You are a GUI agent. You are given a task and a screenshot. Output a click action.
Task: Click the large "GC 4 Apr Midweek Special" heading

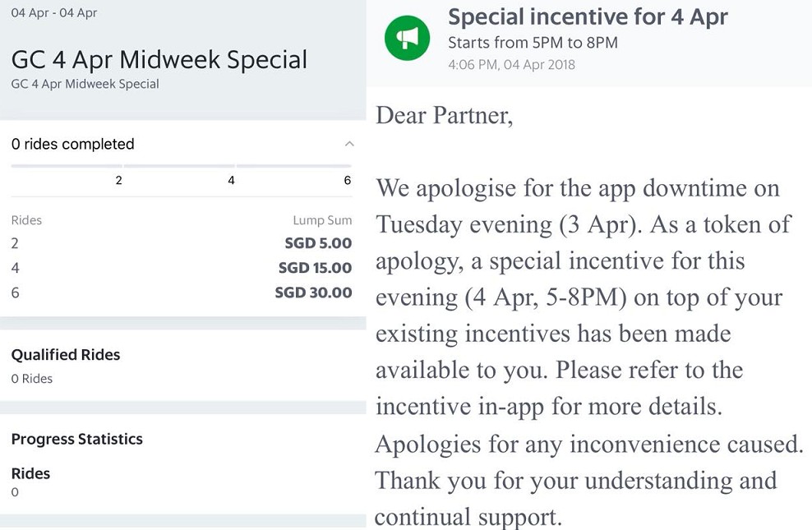pyautogui.click(x=159, y=60)
